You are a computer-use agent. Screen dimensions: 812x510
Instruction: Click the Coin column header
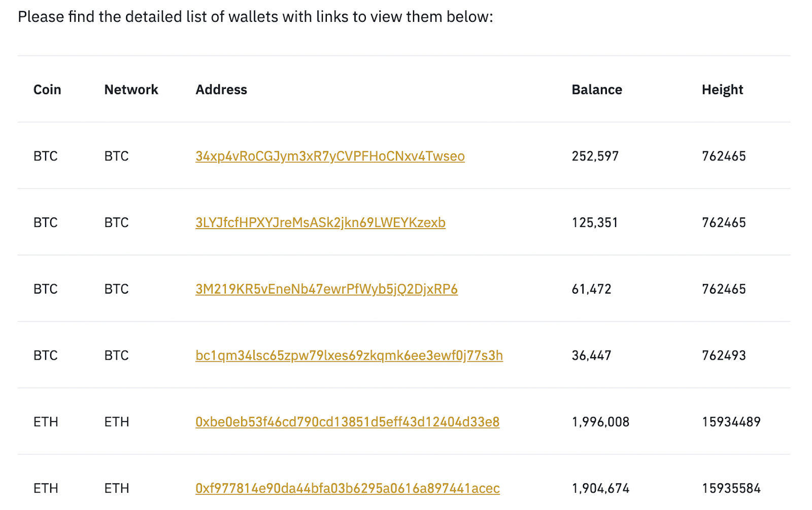pyautogui.click(x=47, y=89)
